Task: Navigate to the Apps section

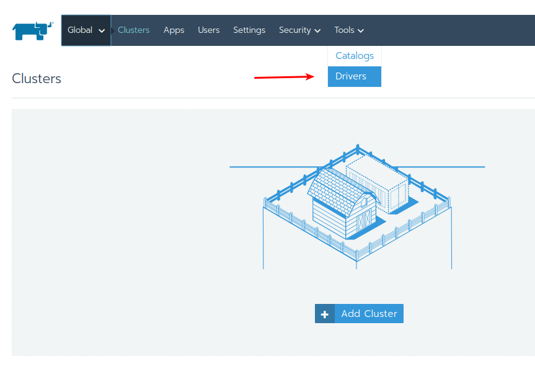Action: click(x=174, y=30)
